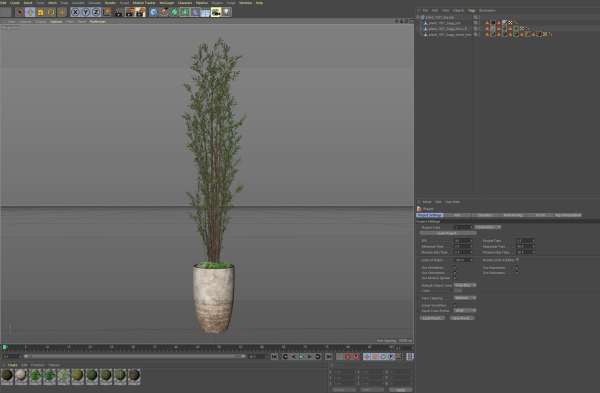600x393 pixels.
Task: Open the Spline pen tool icon
Action: 164,12
